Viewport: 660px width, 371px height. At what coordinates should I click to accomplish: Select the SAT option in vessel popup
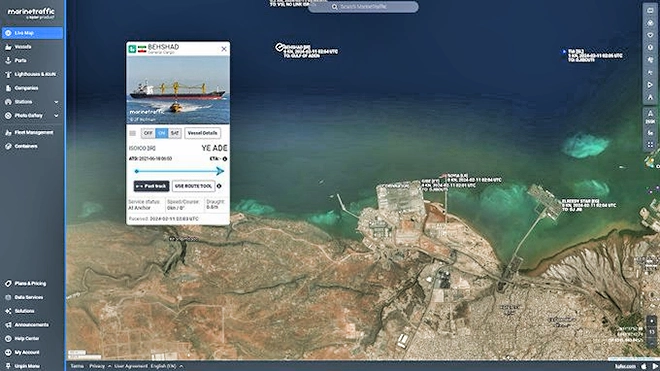(175, 133)
